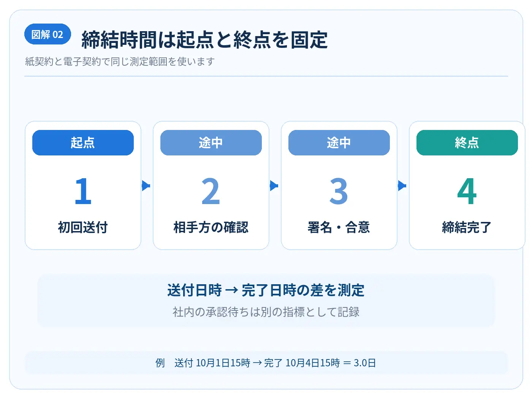Image resolution: width=532 pixels, height=399 pixels.
Task: Click the 署名・合意 step caption
Action: click(x=339, y=227)
